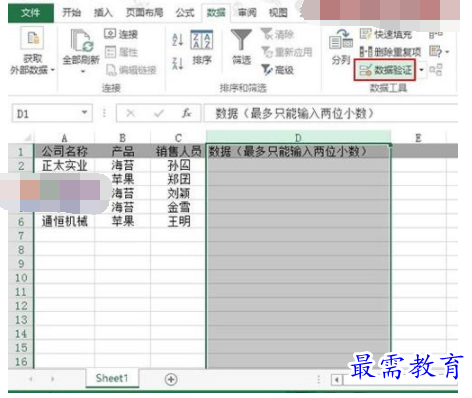
Task: Select row 6 header
Action: [x=21, y=222]
